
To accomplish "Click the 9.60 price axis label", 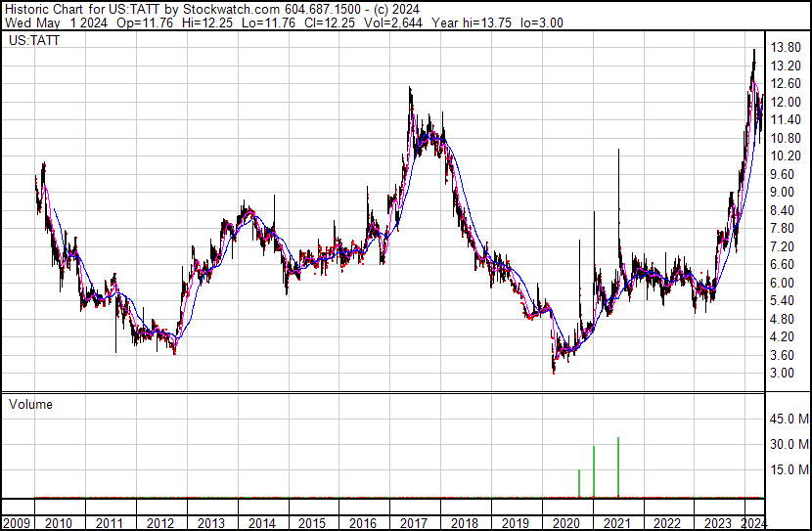I will pos(783,174).
